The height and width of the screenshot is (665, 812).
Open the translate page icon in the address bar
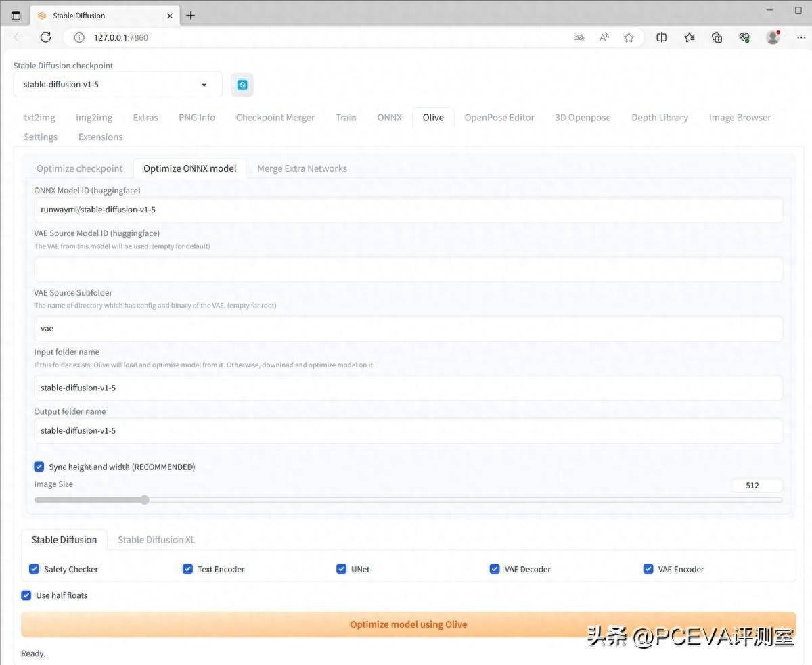(579, 37)
